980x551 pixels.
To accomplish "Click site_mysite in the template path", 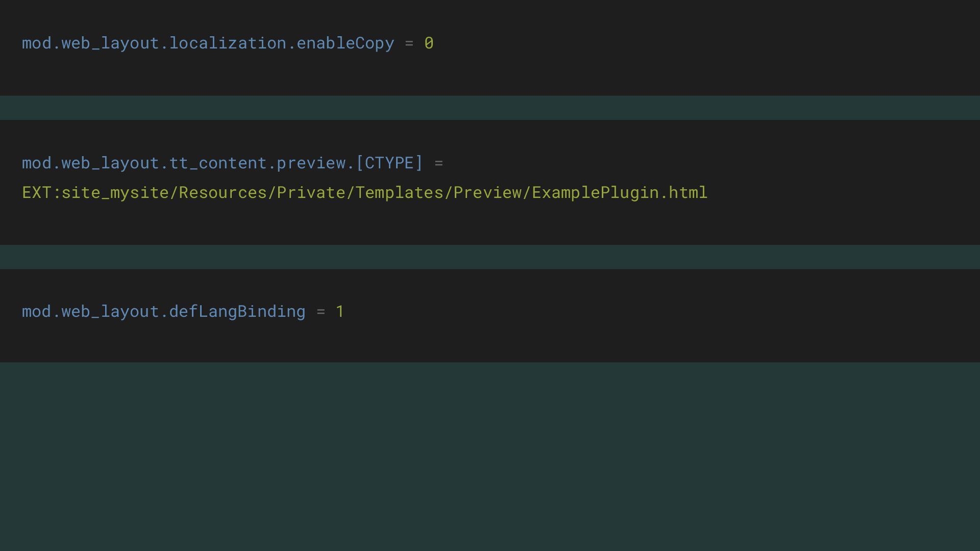I will point(115,193).
